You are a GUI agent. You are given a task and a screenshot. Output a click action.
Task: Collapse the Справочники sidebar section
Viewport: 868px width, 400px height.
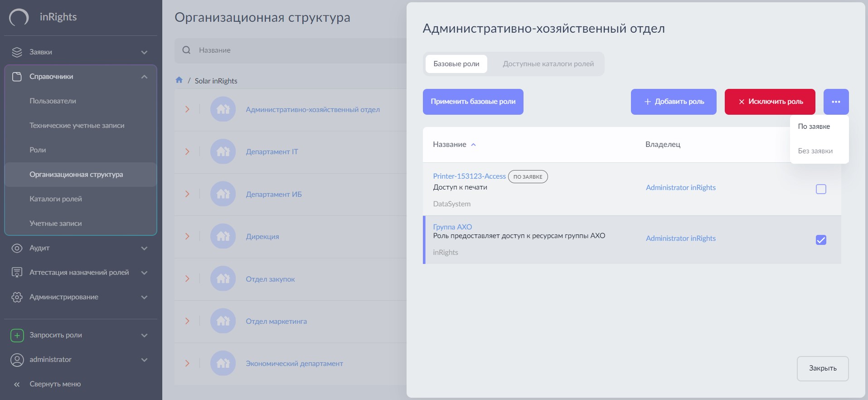(144, 77)
